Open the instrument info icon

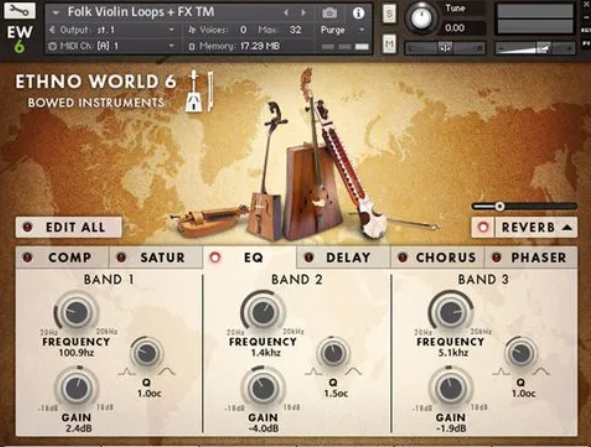(358, 13)
